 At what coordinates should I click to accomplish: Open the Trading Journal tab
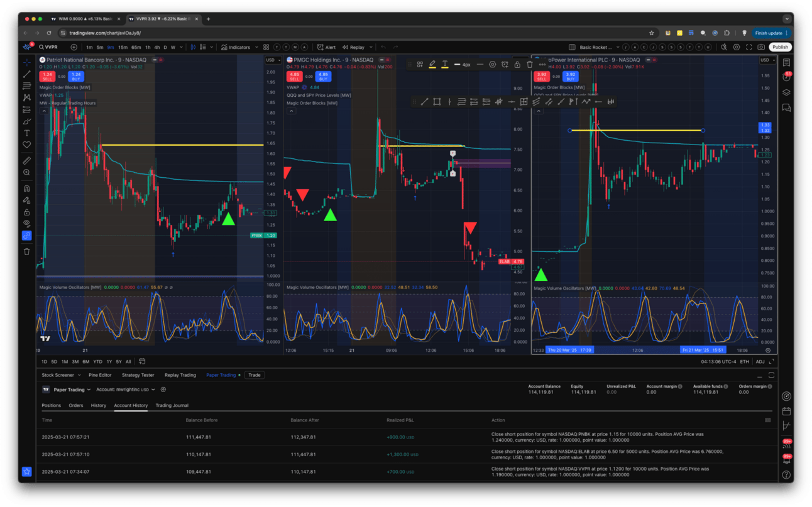pyautogui.click(x=172, y=405)
